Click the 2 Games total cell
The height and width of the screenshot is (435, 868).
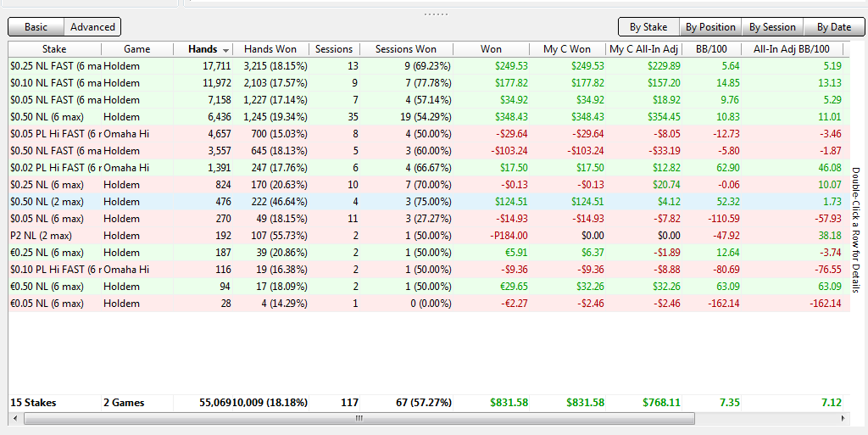tap(124, 402)
